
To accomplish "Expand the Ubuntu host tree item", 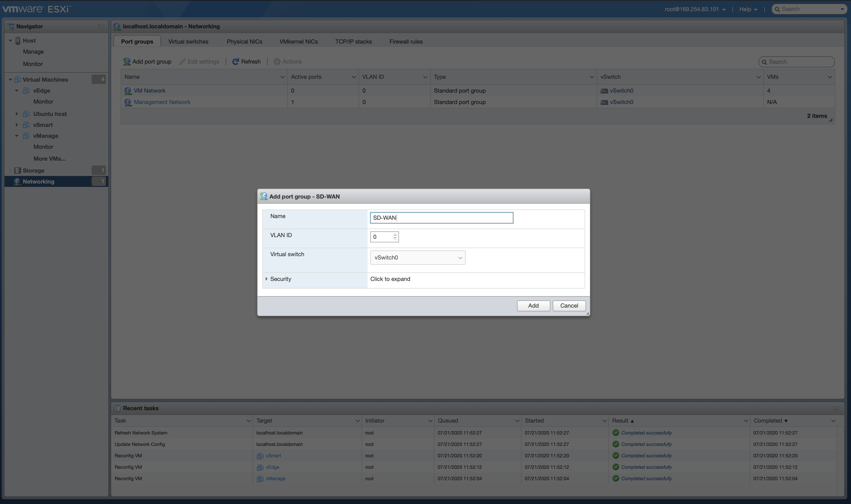I will coord(17,114).
